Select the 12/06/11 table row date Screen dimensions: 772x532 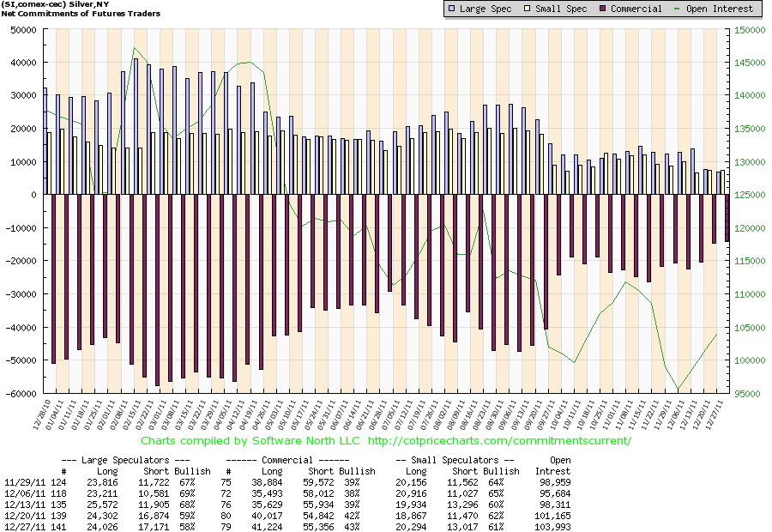pos(25,493)
